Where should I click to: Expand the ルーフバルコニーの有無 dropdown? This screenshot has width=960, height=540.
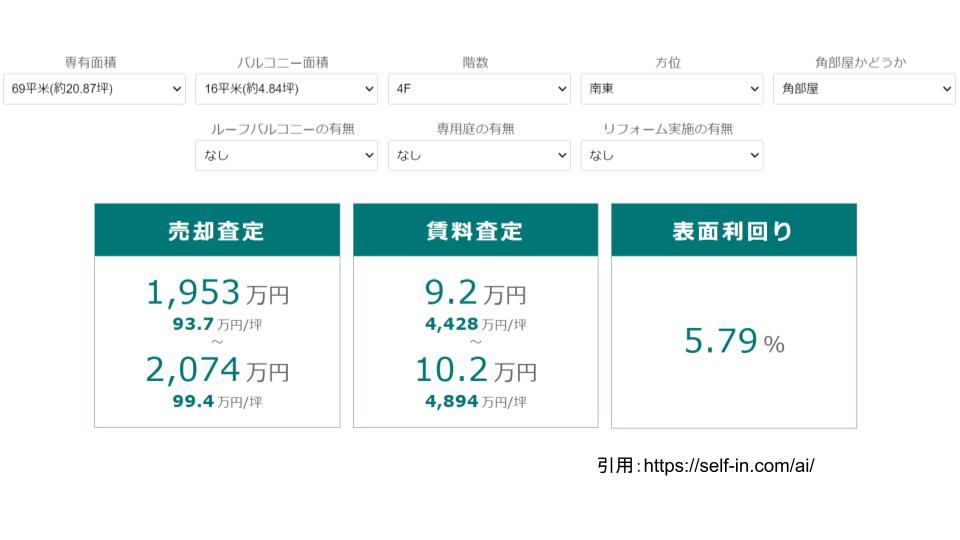point(286,155)
